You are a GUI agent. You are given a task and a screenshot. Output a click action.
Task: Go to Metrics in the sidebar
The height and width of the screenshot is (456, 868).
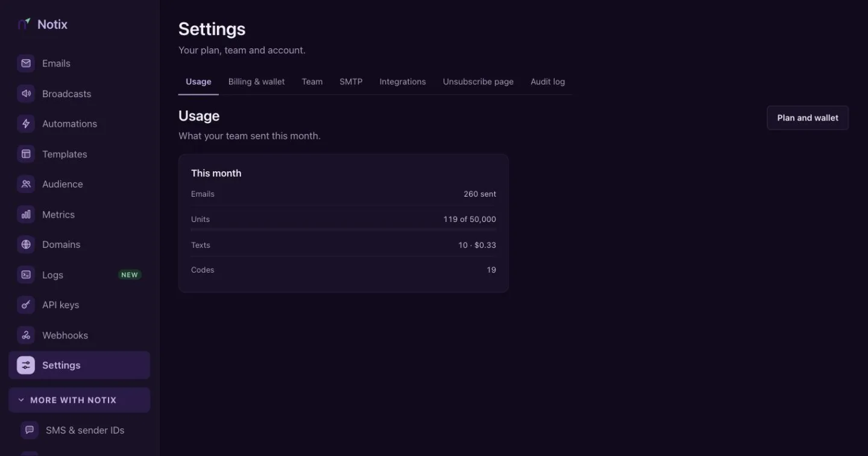79,214
